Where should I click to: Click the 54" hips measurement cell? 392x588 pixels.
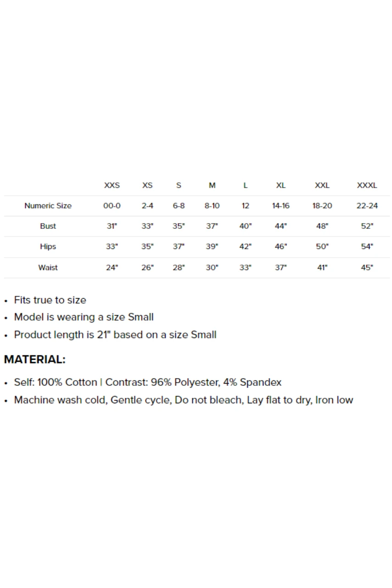coord(367,247)
